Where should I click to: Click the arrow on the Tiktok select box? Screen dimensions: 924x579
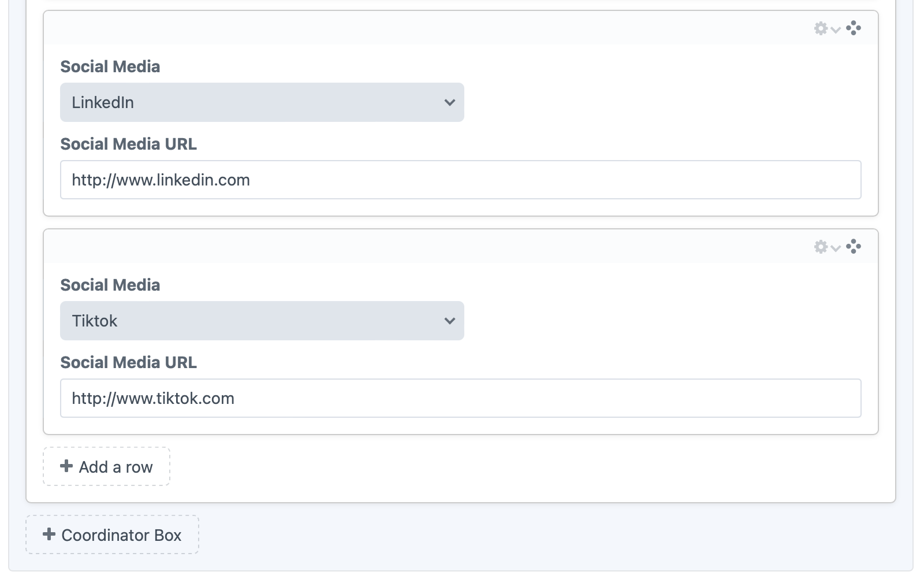coord(450,321)
